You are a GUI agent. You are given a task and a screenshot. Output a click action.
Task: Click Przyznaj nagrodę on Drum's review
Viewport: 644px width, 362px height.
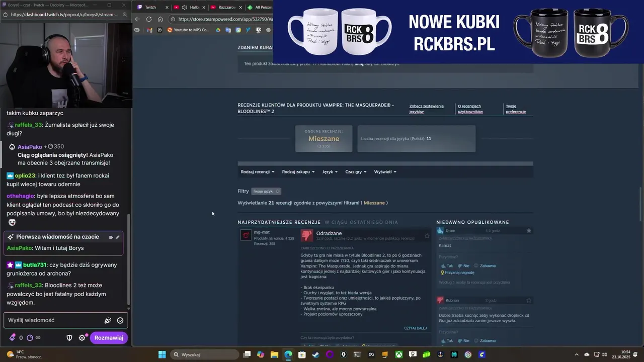click(458, 273)
